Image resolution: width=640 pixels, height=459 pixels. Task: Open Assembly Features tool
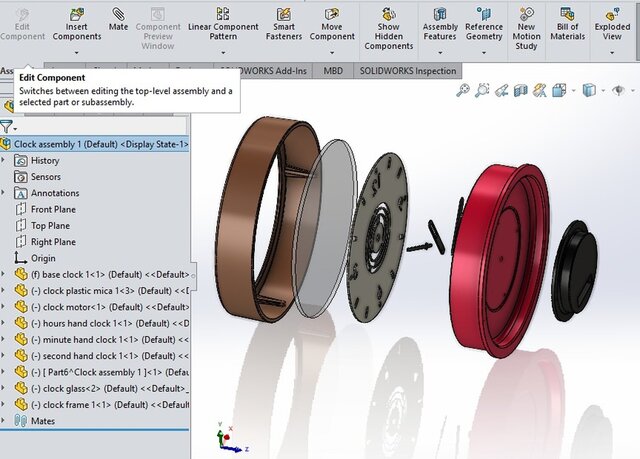pyautogui.click(x=440, y=24)
